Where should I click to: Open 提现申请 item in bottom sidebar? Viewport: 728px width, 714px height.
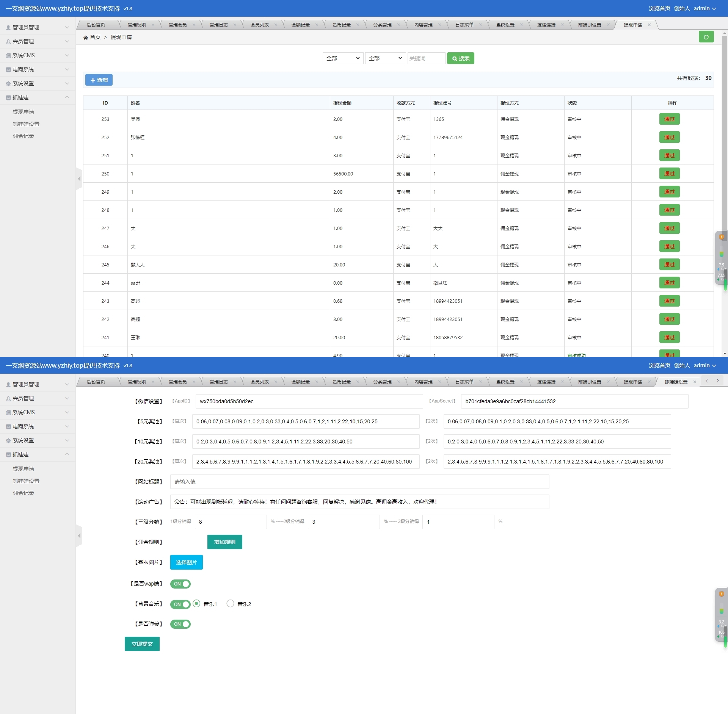pyautogui.click(x=24, y=469)
